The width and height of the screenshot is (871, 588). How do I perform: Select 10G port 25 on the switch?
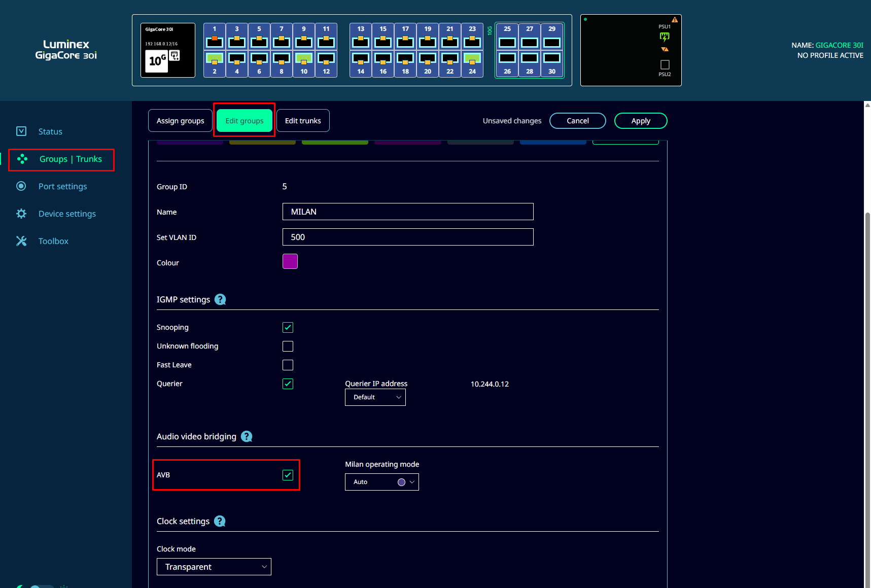(507, 38)
